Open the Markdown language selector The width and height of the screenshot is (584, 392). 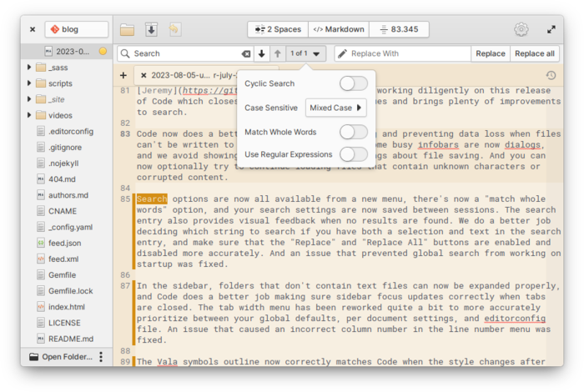tap(339, 29)
